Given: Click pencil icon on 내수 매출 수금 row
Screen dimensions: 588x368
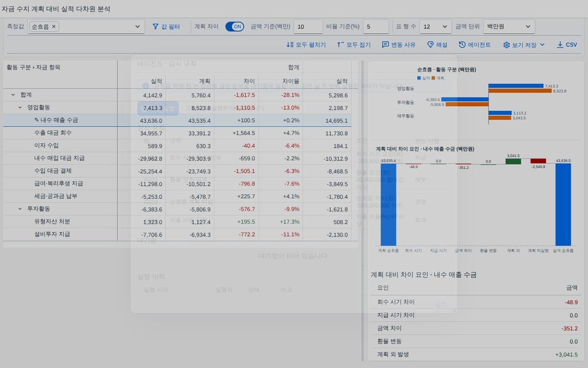Looking at the screenshot, I should pos(36,120).
